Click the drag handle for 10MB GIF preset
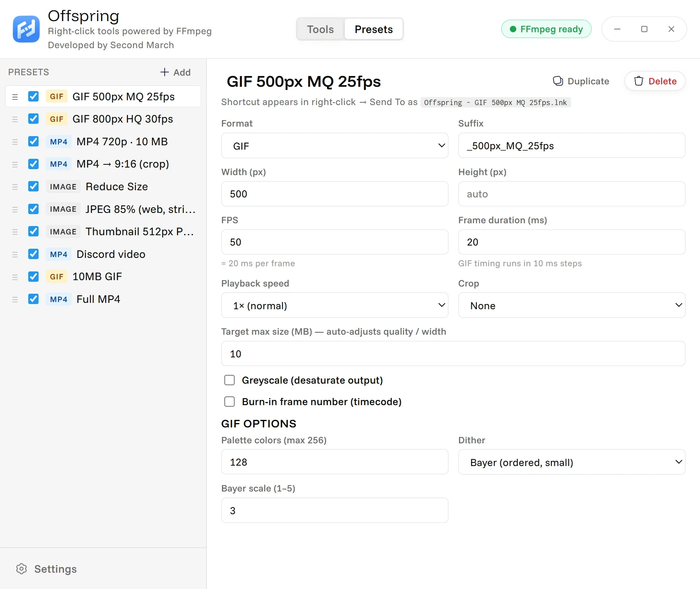Image resolution: width=700 pixels, height=589 pixels. click(15, 277)
